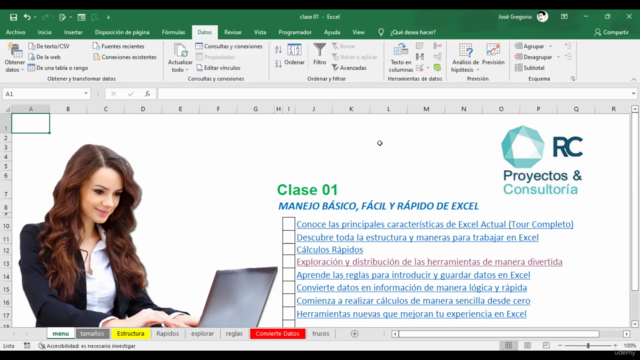Click the Compartir button
This screenshot has height=360, width=640.
611,32
